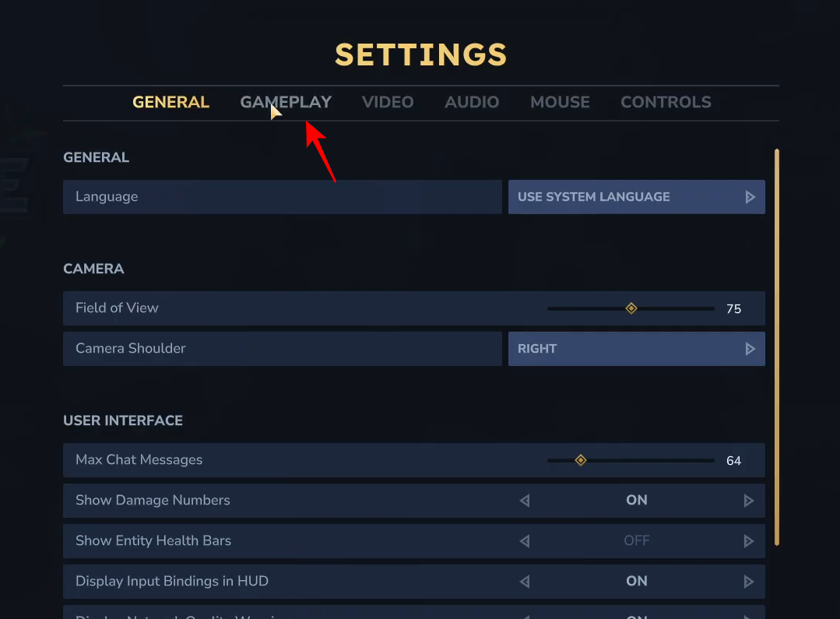Open the Gameplay settings tab
840x619 pixels.
[286, 102]
